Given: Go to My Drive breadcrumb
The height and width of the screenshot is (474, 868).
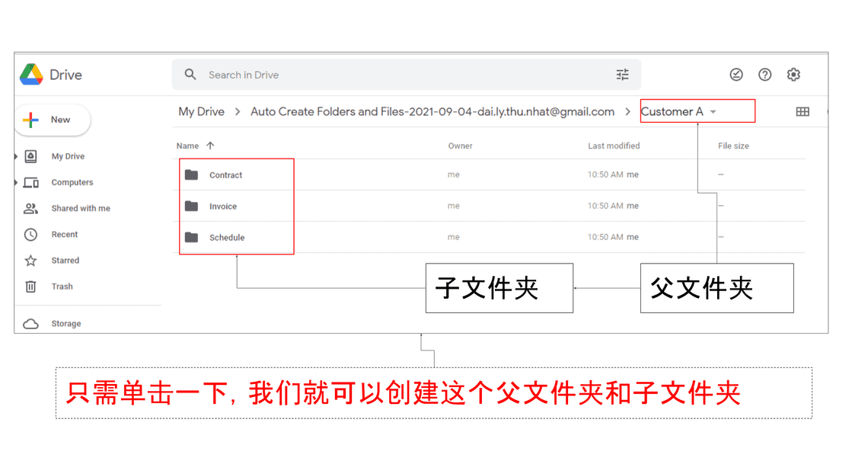Looking at the screenshot, I should pos(201,112).
